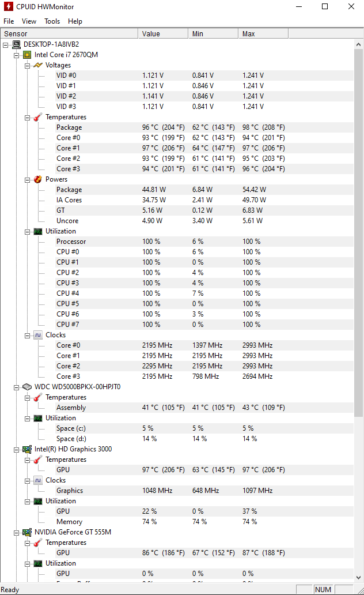Select the Package temperature row

point(69,127)
